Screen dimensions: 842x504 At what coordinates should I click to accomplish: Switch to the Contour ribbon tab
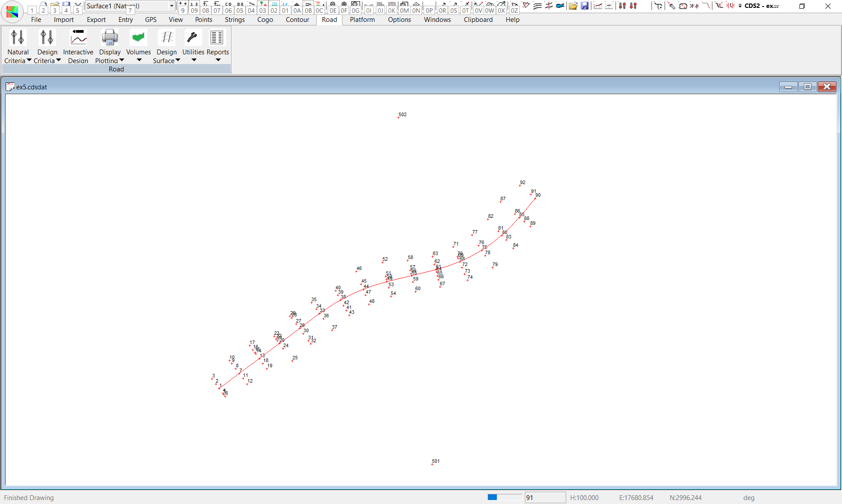click(x=297, y=20)
